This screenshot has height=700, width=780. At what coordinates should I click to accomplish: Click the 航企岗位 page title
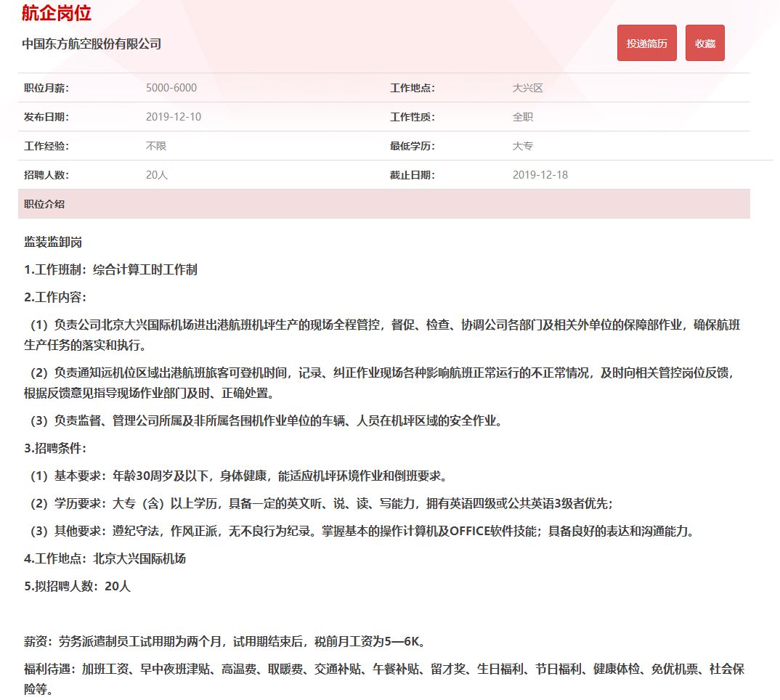[x=57, y=13]
